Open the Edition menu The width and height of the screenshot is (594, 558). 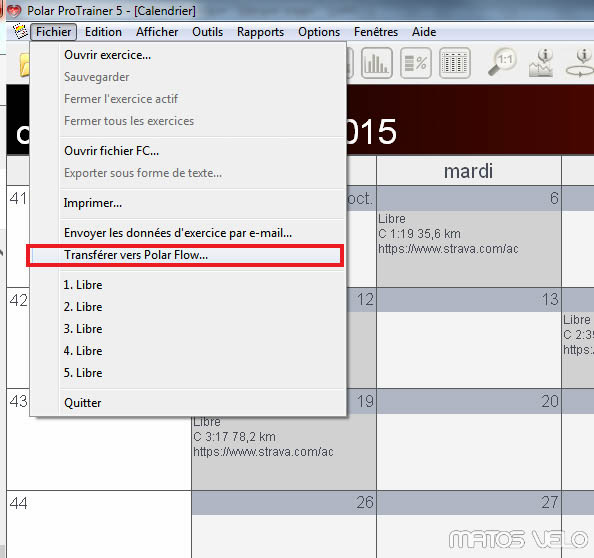[103, 32]
